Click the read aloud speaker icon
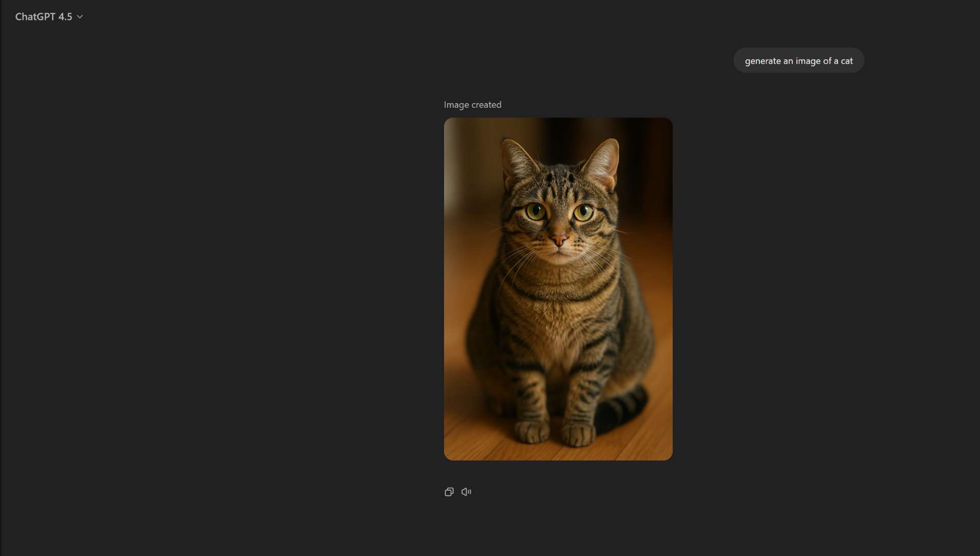Screen dimensions: 980x556 467,492
